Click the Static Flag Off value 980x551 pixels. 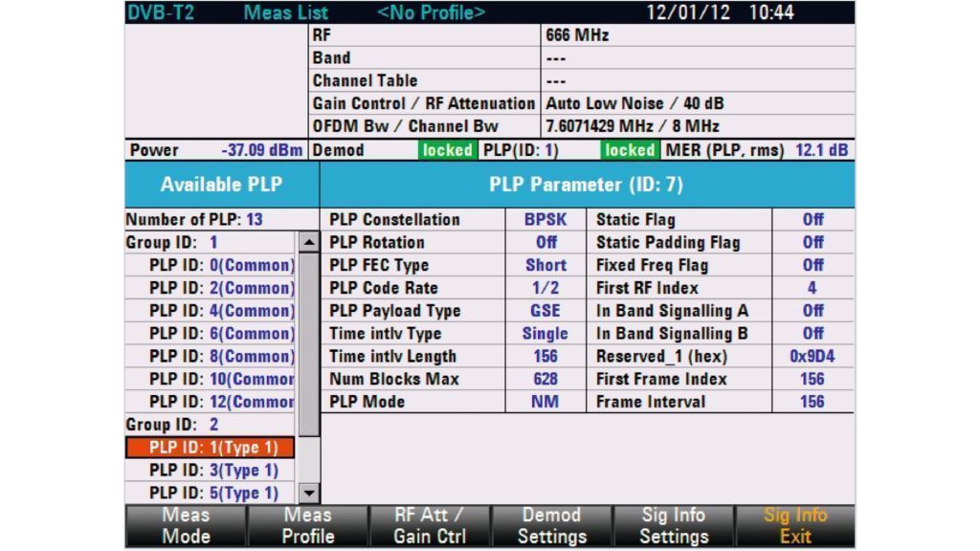pos(812,220)
